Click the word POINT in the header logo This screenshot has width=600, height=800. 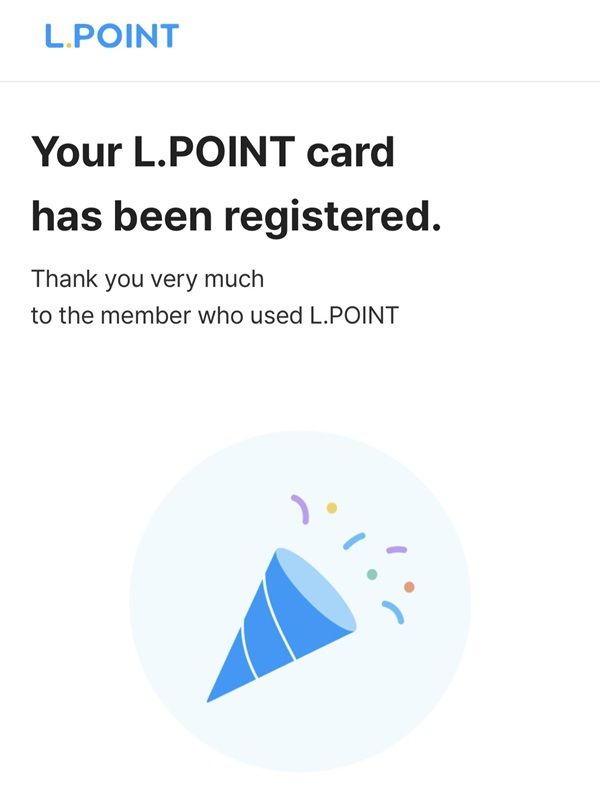[x=127, y=36]
